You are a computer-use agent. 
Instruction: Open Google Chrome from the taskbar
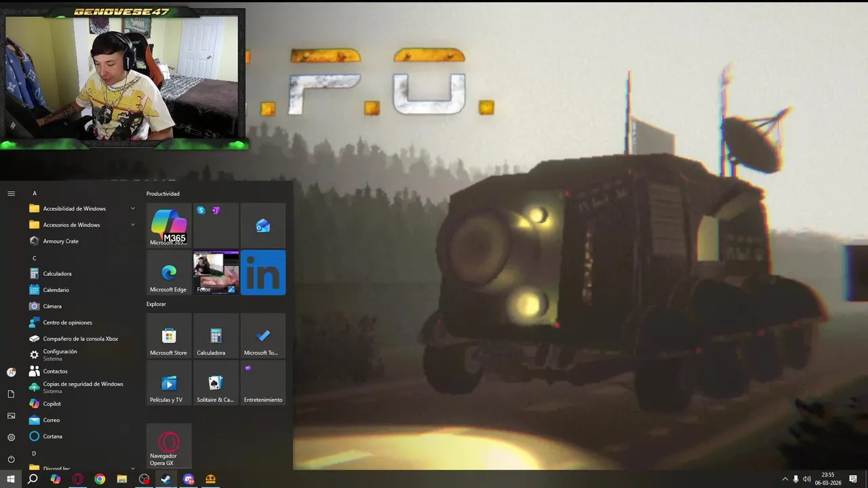pos(100,479)
